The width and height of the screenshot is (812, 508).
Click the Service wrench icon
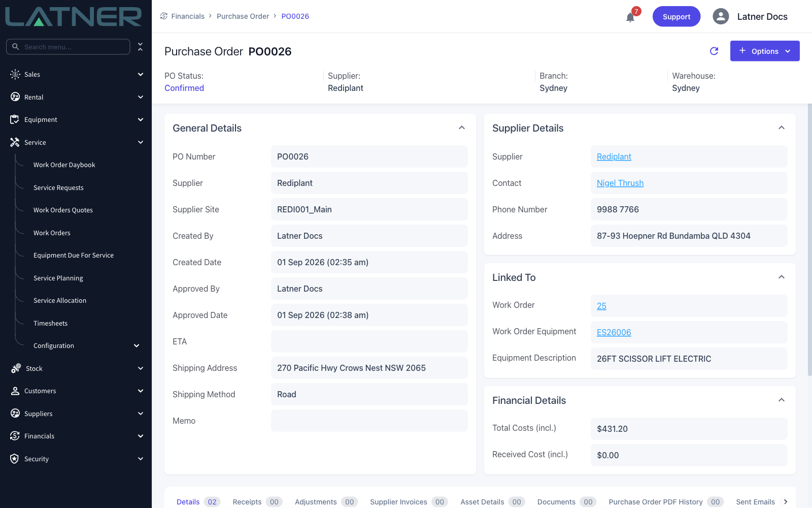15,142
